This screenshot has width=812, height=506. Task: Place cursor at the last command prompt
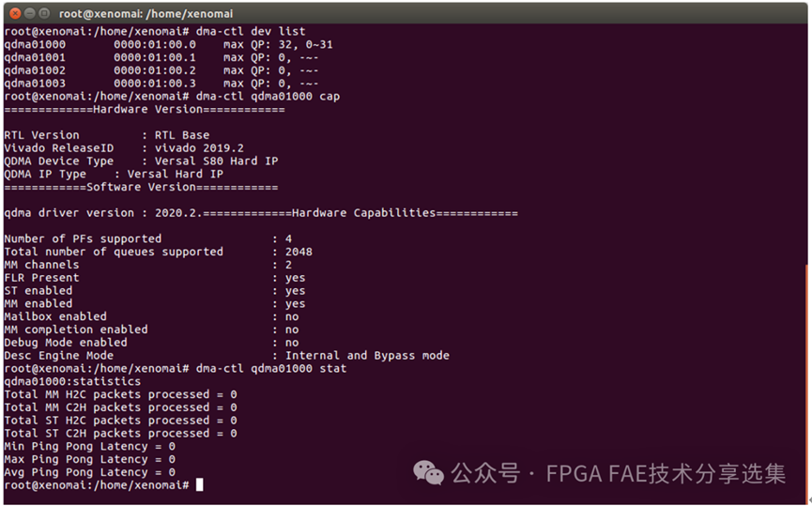(x=198, y=485)
